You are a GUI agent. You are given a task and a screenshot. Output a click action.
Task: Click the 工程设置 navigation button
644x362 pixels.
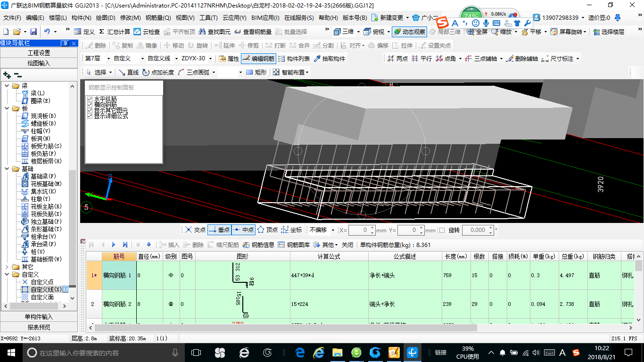tap(39, 53)
